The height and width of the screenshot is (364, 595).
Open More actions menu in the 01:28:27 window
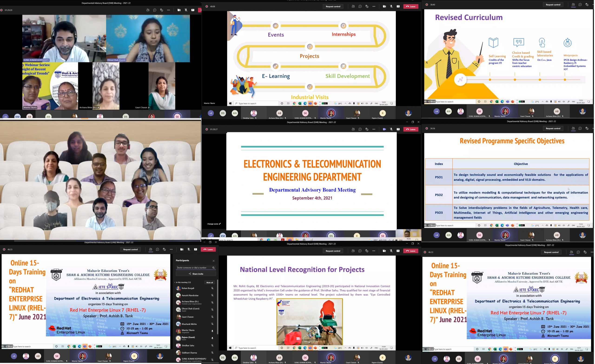[x=374, y=129]
